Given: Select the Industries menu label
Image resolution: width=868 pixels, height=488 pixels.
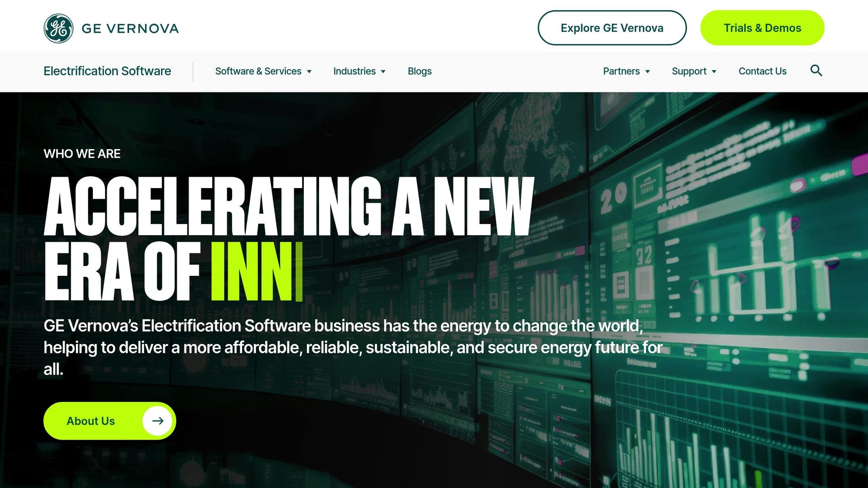Looking at the screenshot, I should click(x=354, y=71).
